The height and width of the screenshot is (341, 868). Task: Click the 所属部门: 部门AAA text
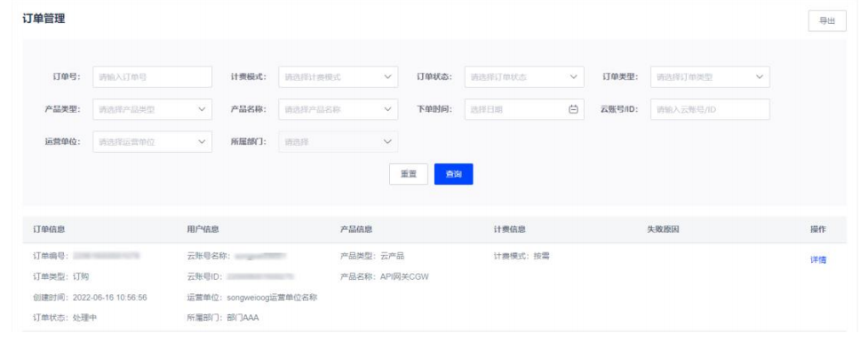click(x=223, y=318)
